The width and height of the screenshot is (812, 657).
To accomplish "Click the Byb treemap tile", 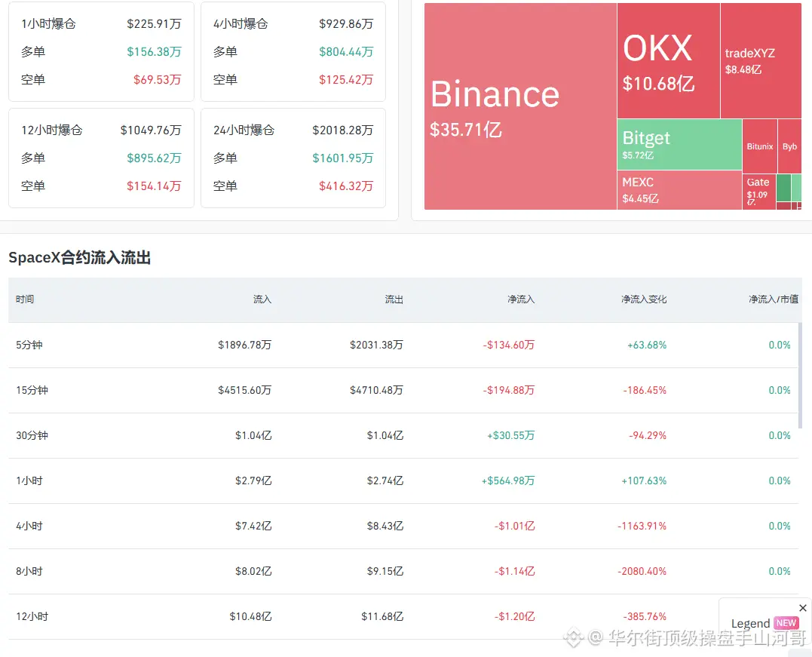I will [789, 146].
